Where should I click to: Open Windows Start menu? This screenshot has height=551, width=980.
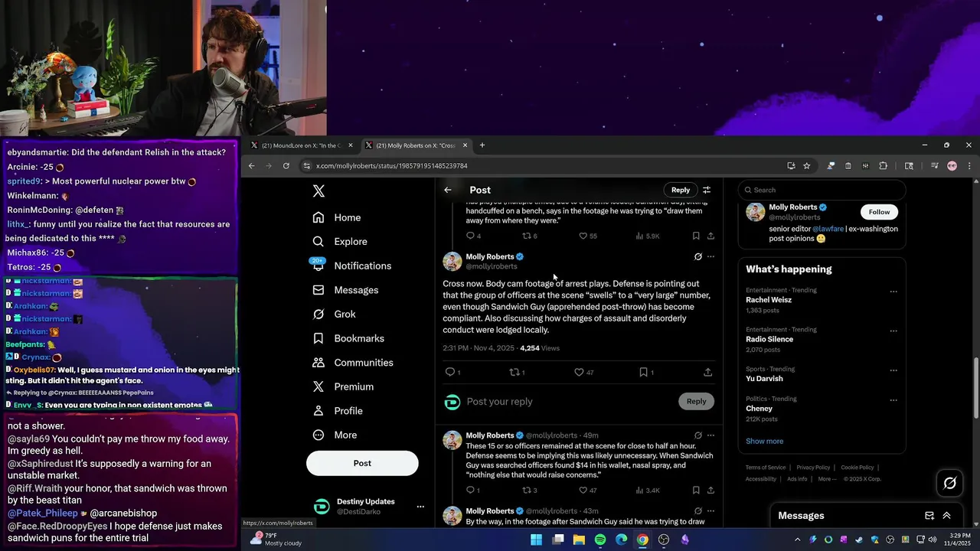537,540
